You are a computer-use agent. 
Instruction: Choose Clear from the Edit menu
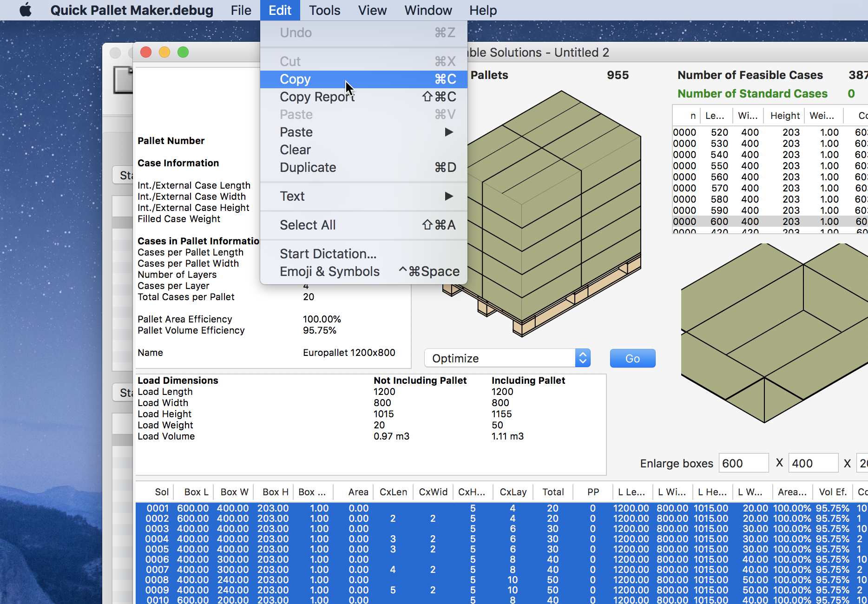(x=363, y=150)
